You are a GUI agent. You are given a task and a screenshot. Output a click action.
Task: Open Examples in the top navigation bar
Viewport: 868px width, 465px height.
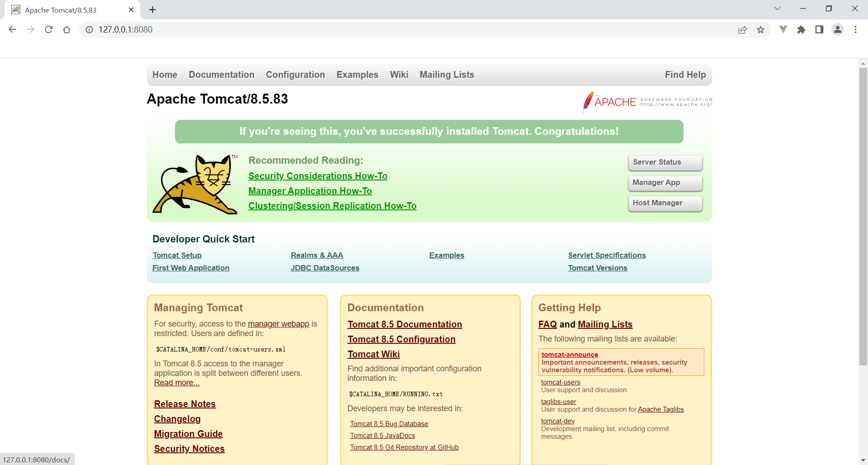click(x=357, y=75)
